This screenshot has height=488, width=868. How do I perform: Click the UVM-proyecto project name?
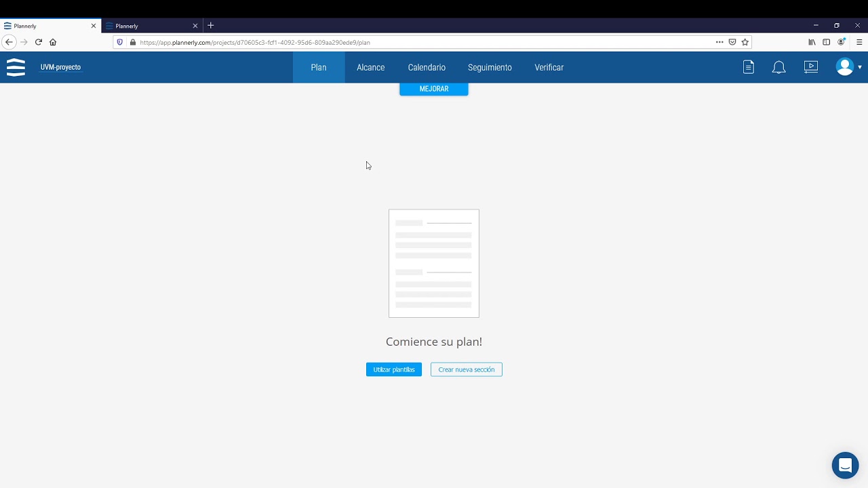click(x=60, y=67)
